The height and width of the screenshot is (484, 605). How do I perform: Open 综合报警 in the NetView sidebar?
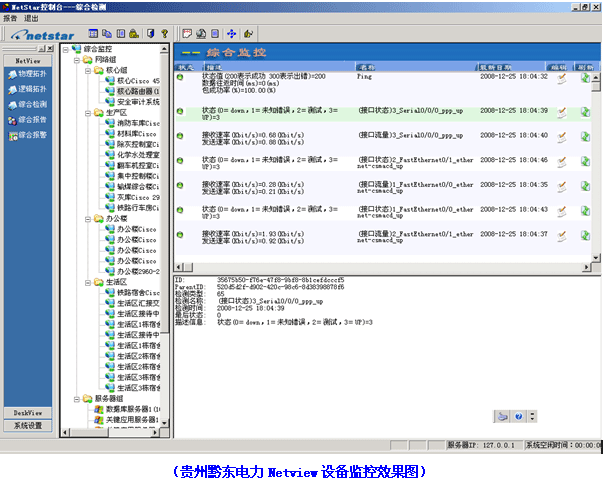[x=28, y=132]
